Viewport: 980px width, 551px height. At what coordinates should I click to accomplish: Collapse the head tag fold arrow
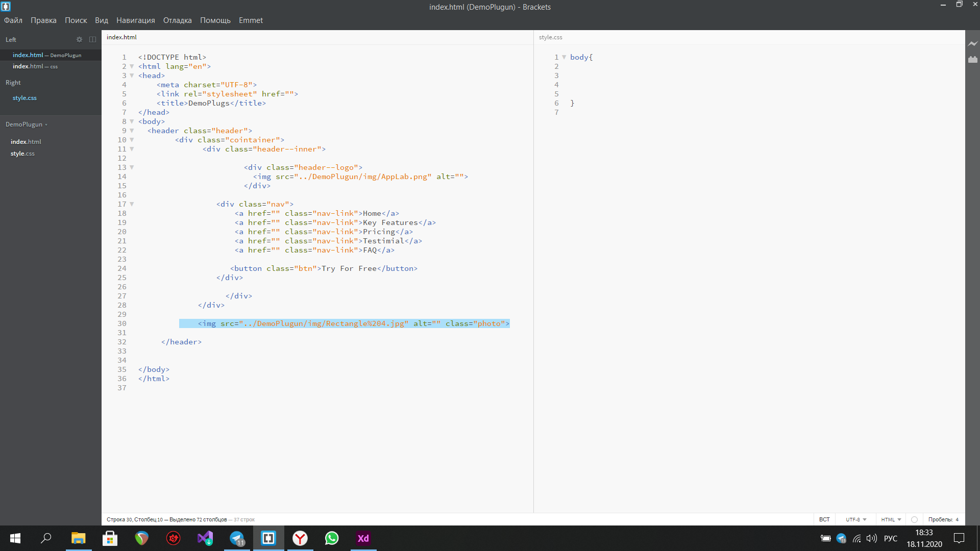132,76
